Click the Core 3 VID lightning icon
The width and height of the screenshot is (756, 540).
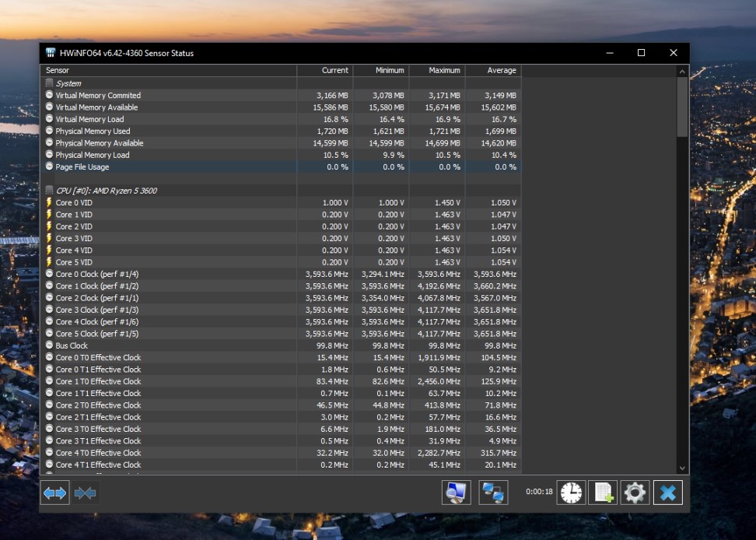(x=49, y=238)
